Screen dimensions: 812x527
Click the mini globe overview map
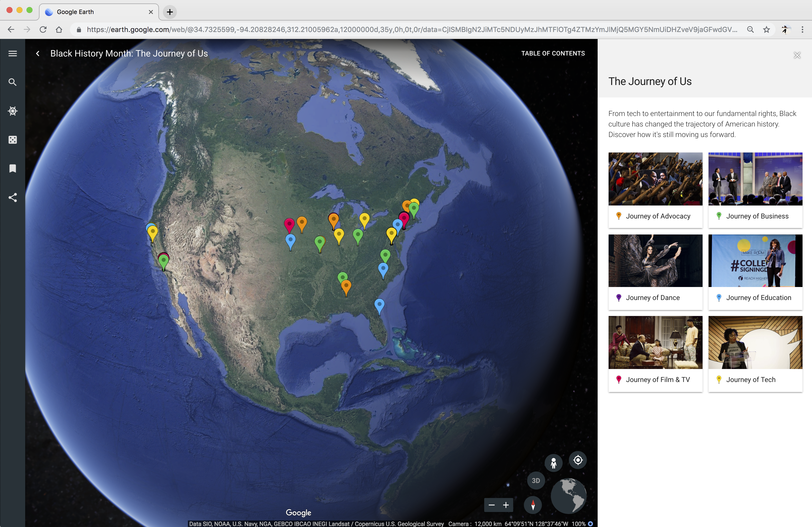[568, 495]
